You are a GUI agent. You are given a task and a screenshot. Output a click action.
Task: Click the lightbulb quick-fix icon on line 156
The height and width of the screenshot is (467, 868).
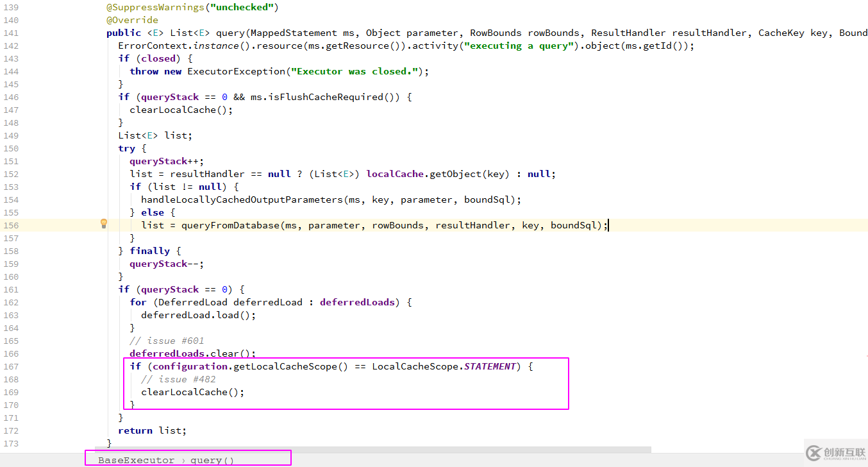pos(104,224)
